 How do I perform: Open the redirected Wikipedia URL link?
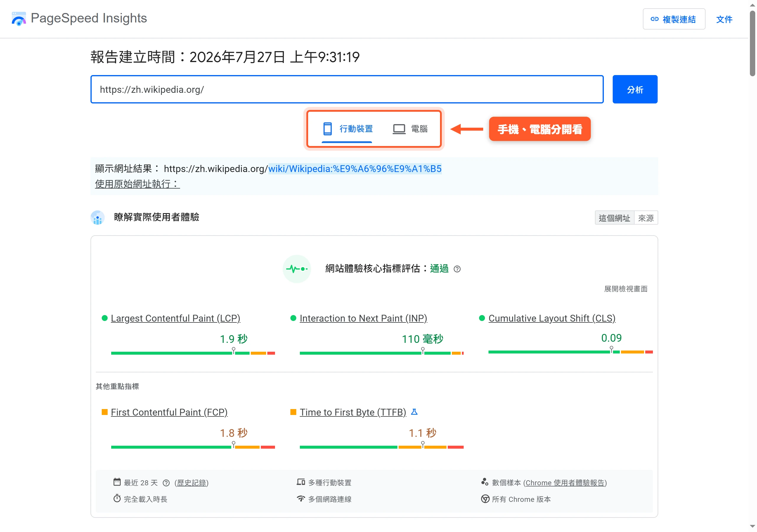pos(355,169)
